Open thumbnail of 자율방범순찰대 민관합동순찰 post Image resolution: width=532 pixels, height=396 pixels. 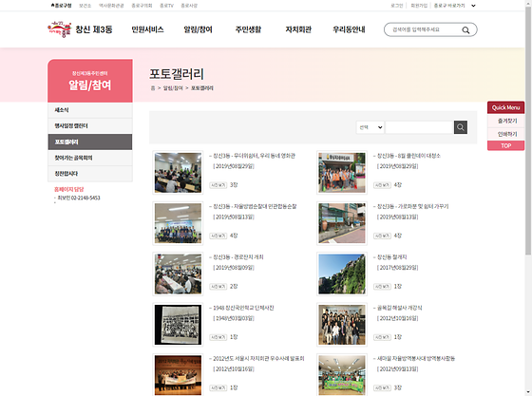178,223
